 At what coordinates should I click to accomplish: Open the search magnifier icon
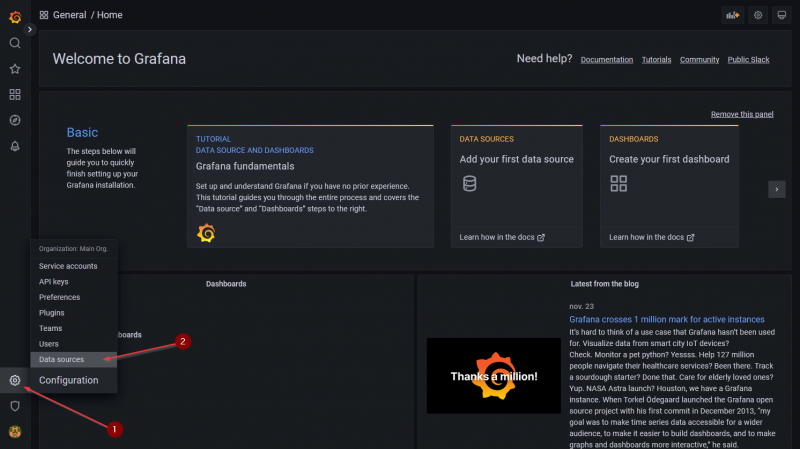pyautogui.click(x=15, y=43)
